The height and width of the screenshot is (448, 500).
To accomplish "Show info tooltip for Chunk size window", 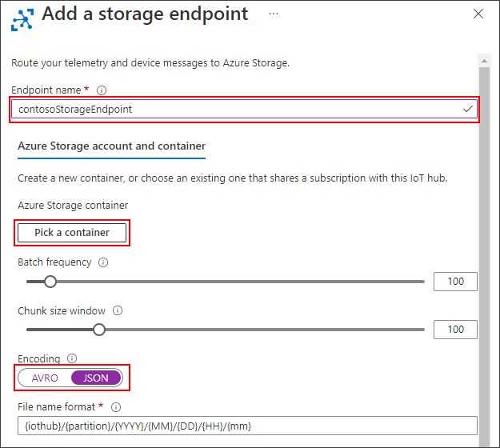I will [118, 310].
